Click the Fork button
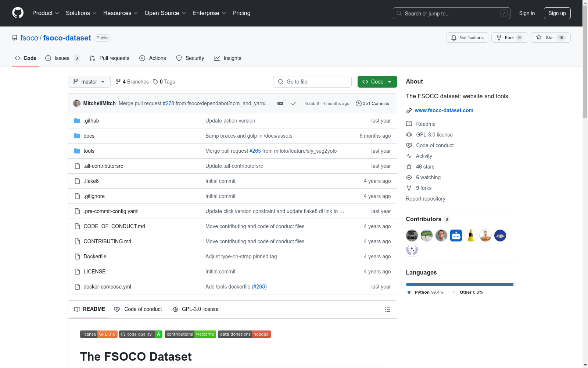This screenshot has height=368, width=588. (x=509, y=38)
